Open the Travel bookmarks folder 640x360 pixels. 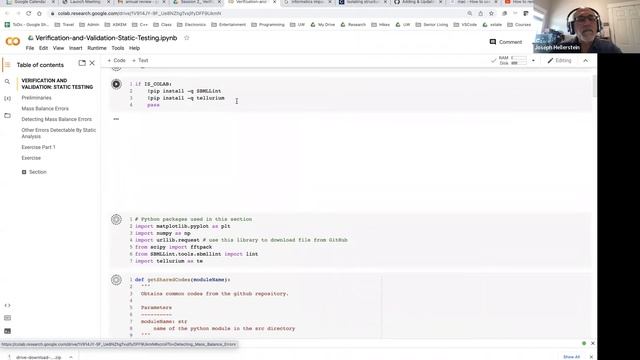click(x=64, y=25)
